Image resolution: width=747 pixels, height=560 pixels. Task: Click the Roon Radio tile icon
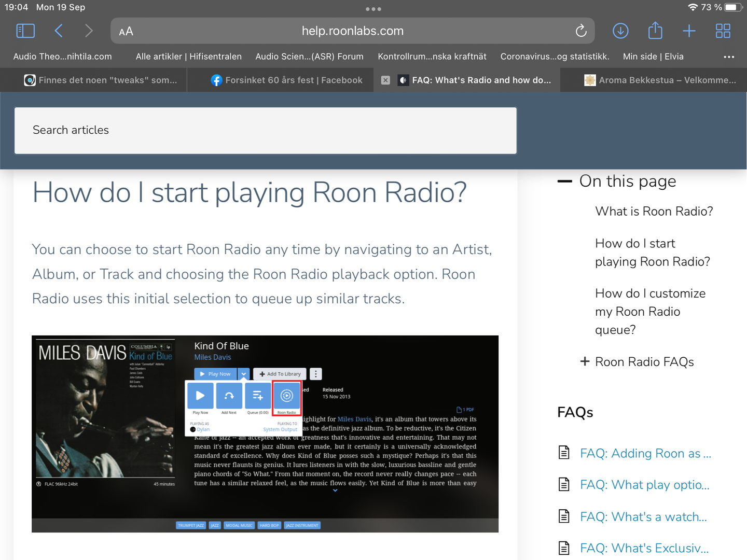[x=287, y=396]
